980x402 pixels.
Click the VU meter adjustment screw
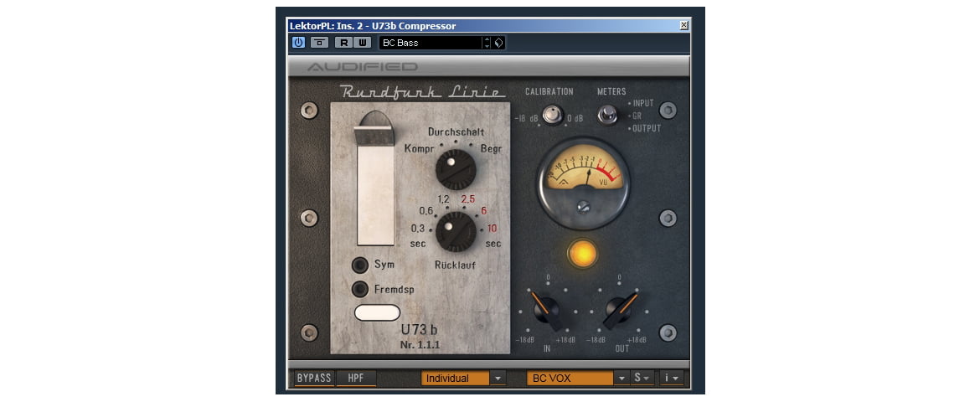pos(584,207)
